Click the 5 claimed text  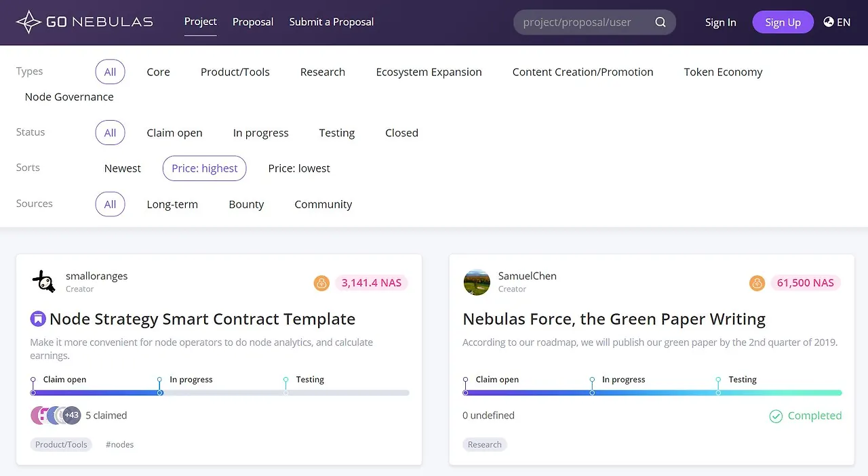tap(106, 415)
